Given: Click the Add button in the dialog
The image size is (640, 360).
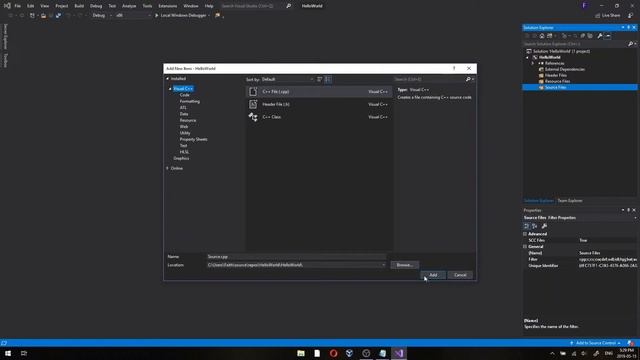Looking at the screenshot, I should tap(433, 275).
